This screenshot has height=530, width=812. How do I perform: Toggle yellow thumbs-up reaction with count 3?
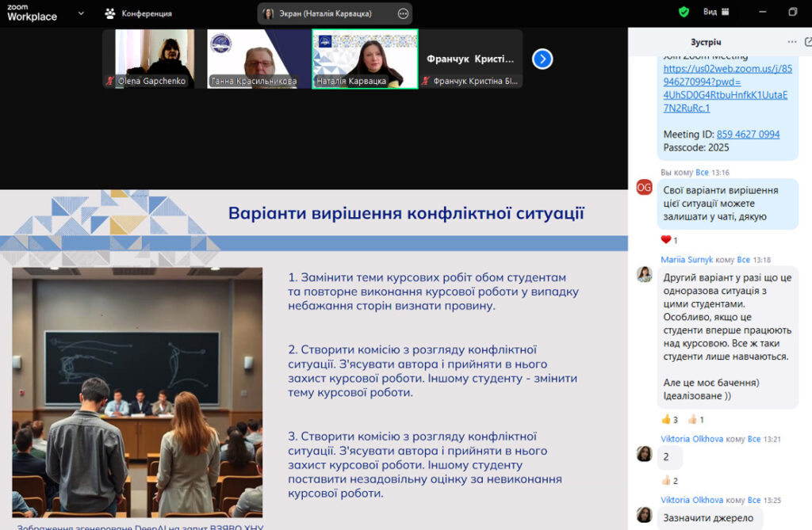(x=669, y=419)
